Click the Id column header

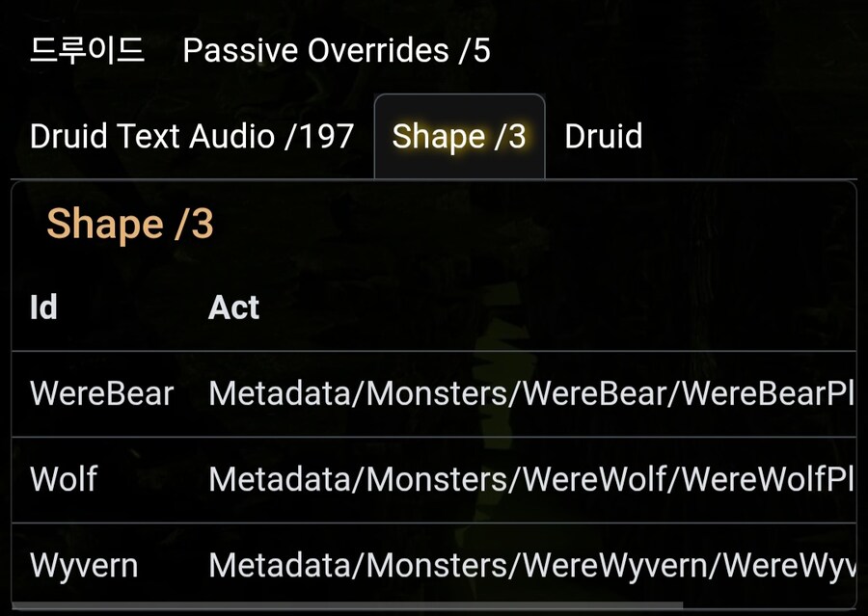tap(43, 308)
